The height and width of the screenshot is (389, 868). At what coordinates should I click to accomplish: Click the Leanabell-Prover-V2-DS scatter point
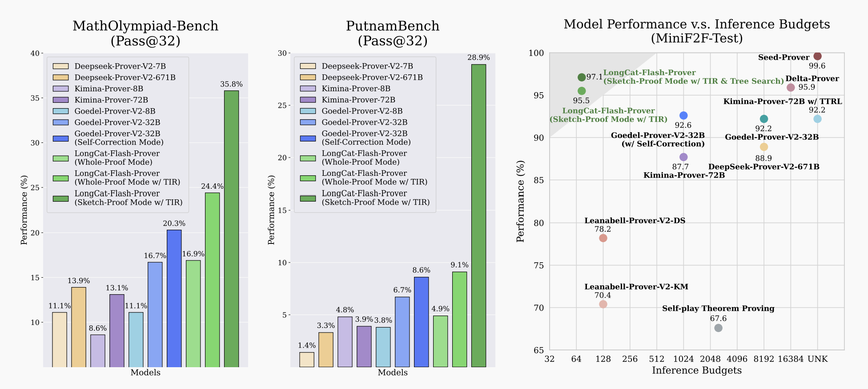tap(603, 238)
